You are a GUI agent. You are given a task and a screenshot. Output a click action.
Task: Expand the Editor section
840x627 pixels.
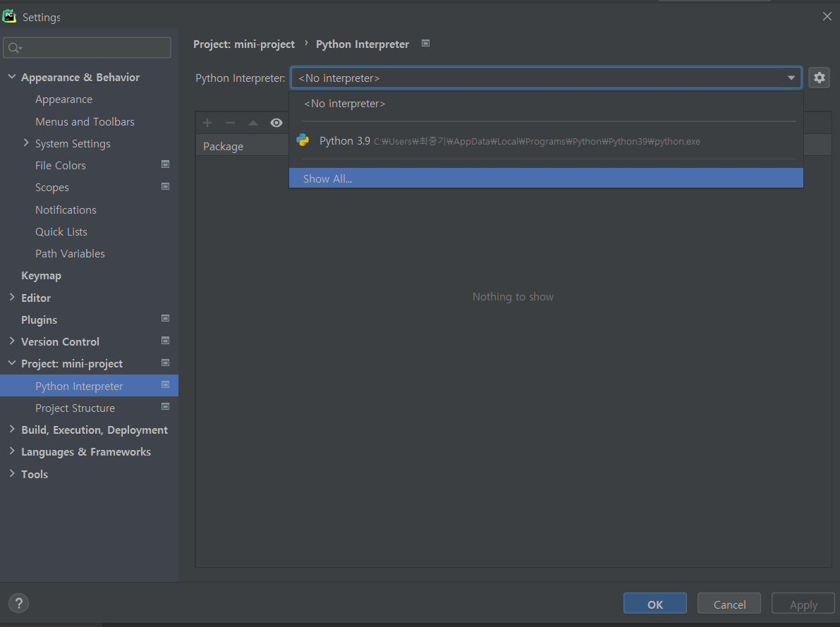pos(12,297)
